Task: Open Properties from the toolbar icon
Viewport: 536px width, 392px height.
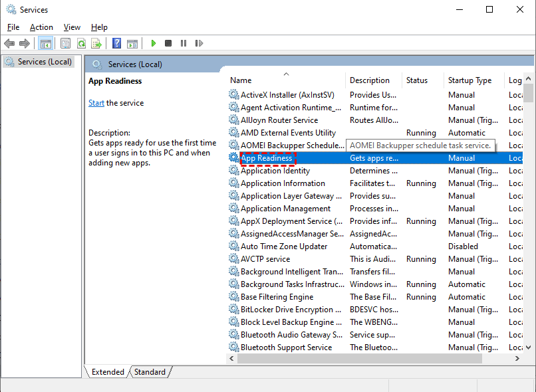Action: (x=65, y=43)
